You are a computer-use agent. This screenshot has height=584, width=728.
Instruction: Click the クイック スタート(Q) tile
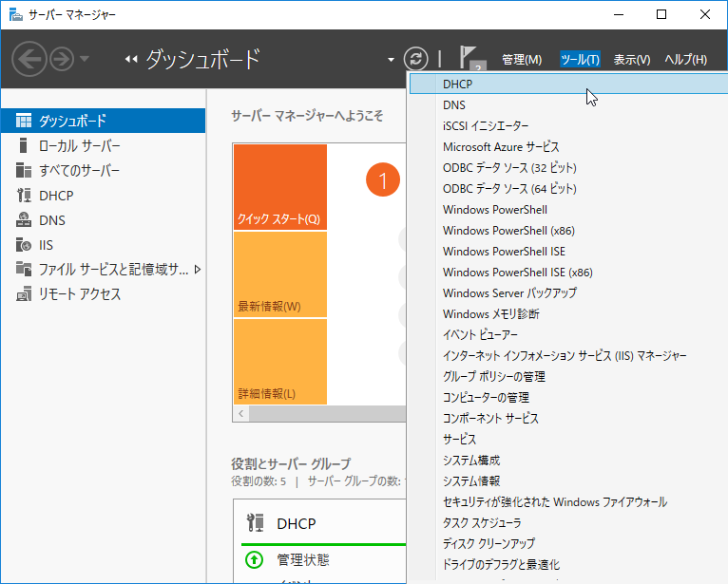[280, 187]
